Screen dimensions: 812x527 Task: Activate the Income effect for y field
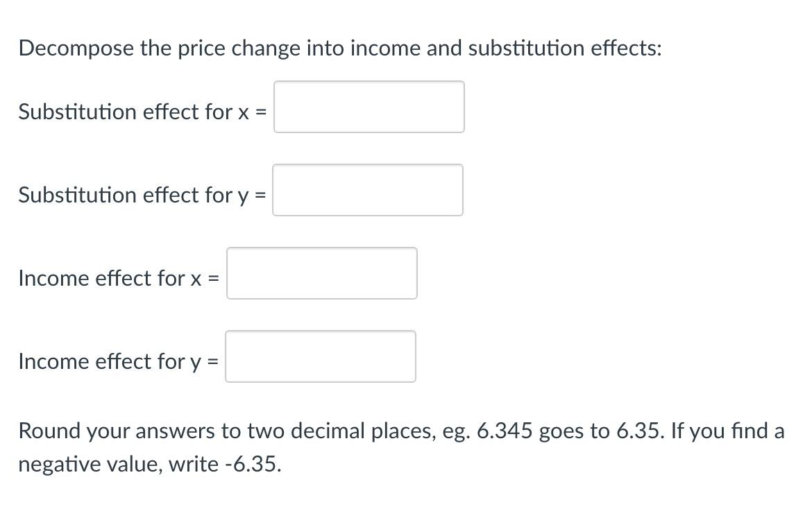(x=321, y=356)
